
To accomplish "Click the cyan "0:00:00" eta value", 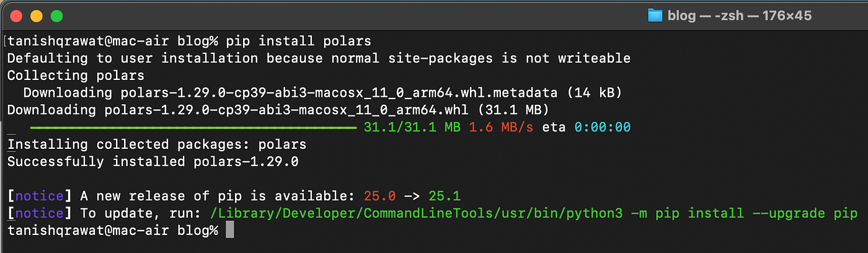I will point(602,127).
